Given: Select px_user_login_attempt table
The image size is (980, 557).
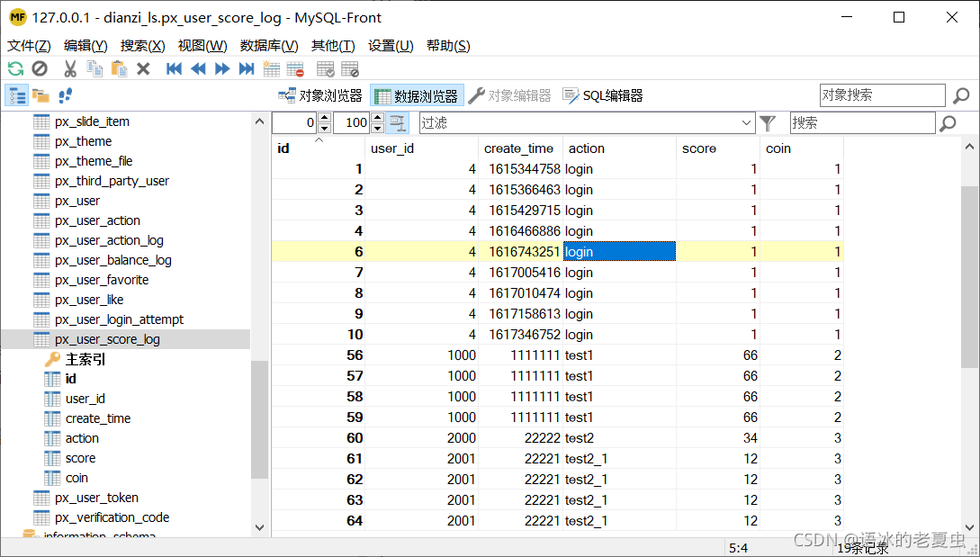Looking at the screenshot, I should pyautogui.click(x=119, y=319).
